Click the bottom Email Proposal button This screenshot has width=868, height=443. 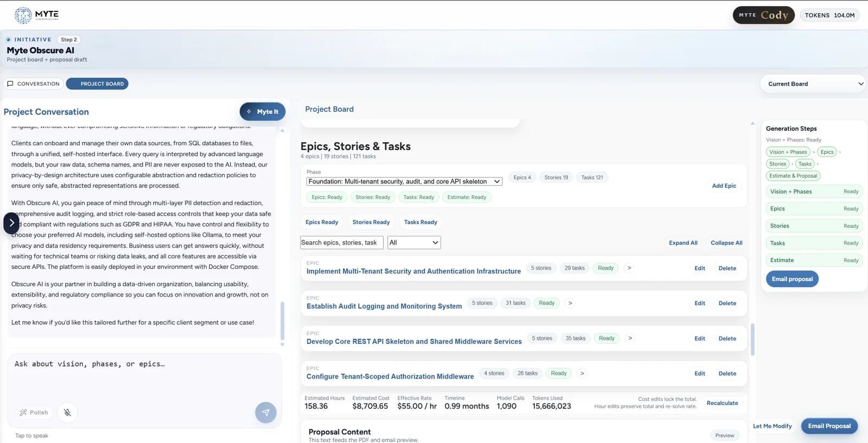pos(829,426)
